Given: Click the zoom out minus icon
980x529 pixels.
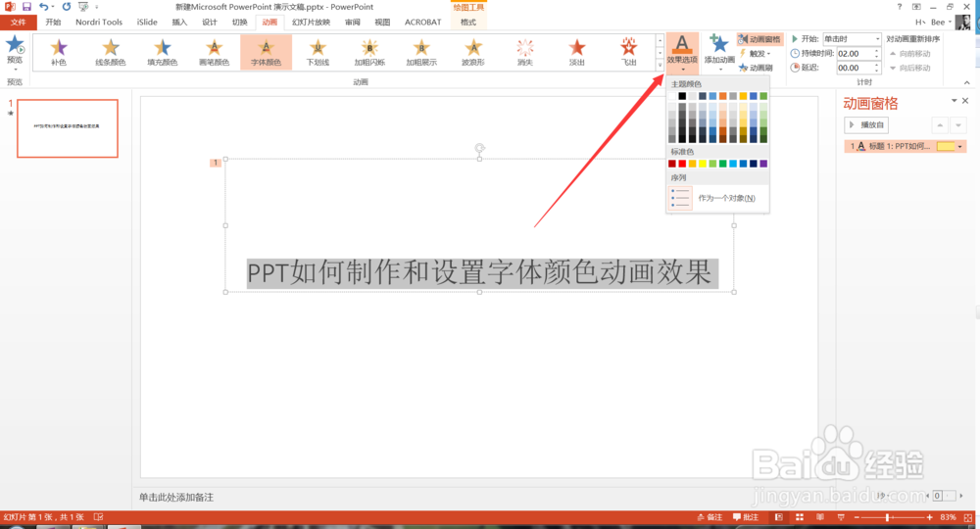Looking at the screenshot, I should [857, 517].
